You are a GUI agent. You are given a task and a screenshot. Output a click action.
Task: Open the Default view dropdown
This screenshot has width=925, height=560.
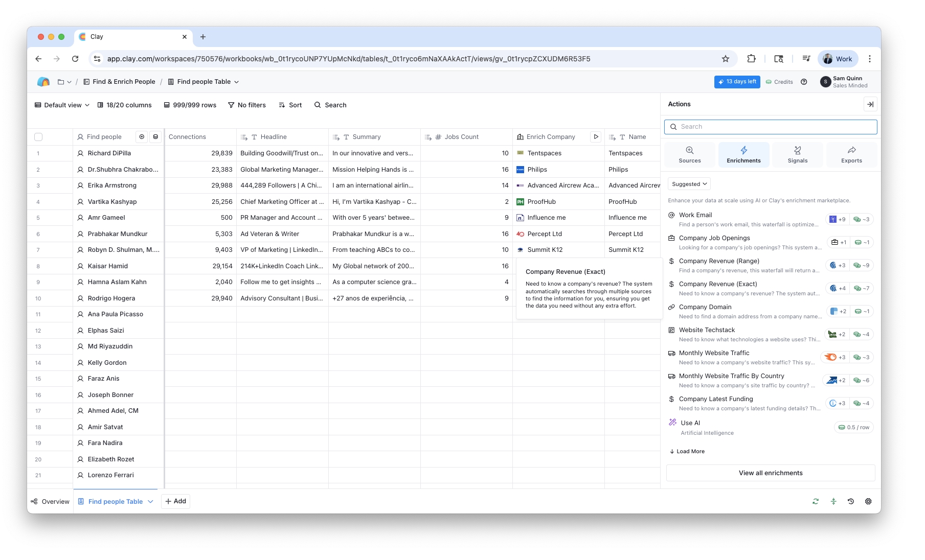(x=62, y=105)
